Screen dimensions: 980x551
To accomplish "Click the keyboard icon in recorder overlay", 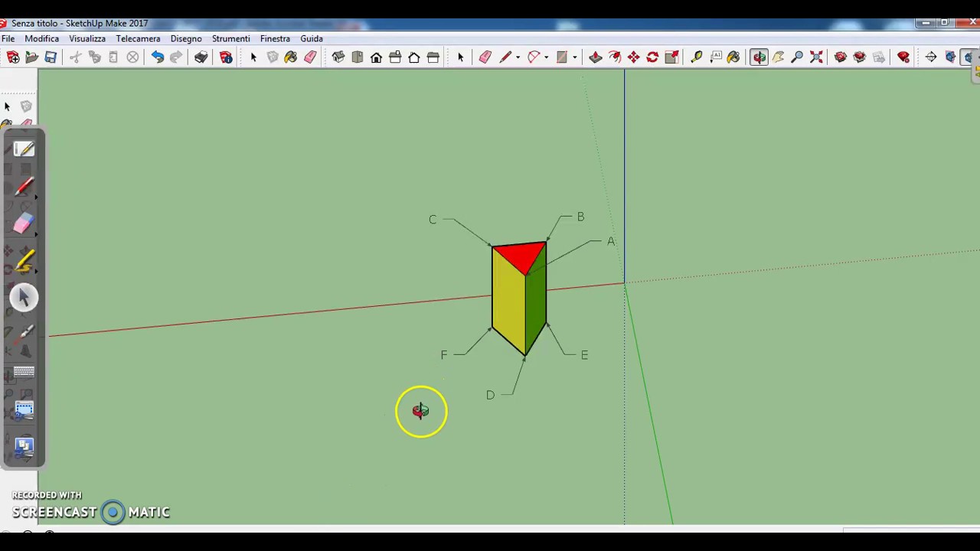I will click(x=24, y=372).
